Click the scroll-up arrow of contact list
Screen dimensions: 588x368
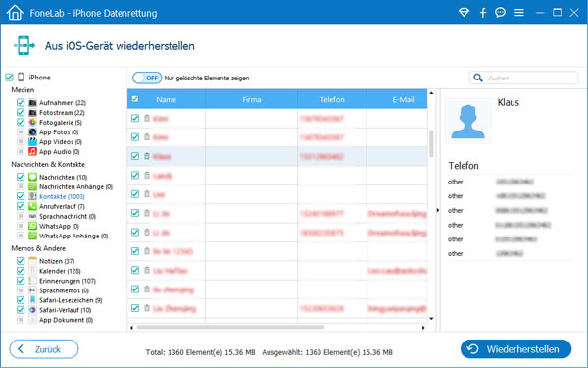[x=431, y=93]
